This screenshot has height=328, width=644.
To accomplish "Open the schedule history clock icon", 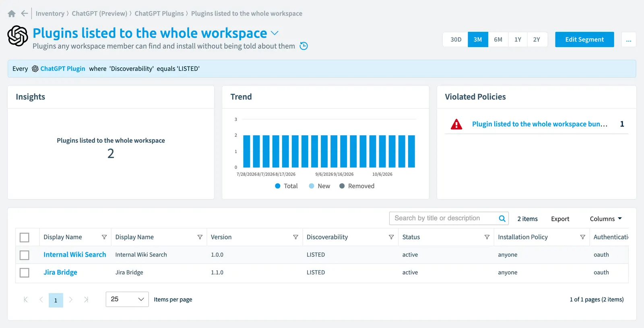I will tap(304, 46).
